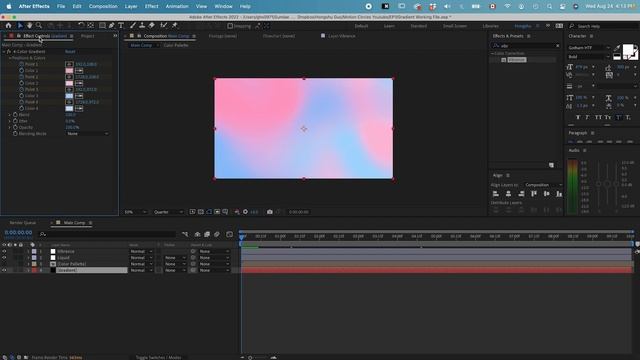Open the Animation menu

[177, 7]
